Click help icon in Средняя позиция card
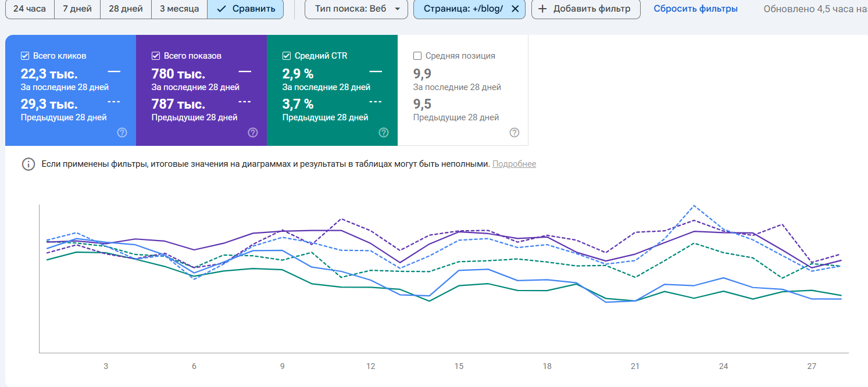The image size is (868, 387). point(515,132)
